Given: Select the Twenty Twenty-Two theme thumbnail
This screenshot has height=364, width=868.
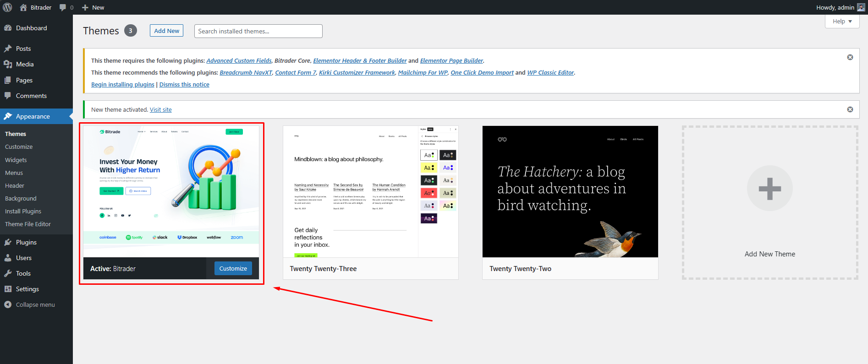Looking at the screenshot, I should 570,191.
